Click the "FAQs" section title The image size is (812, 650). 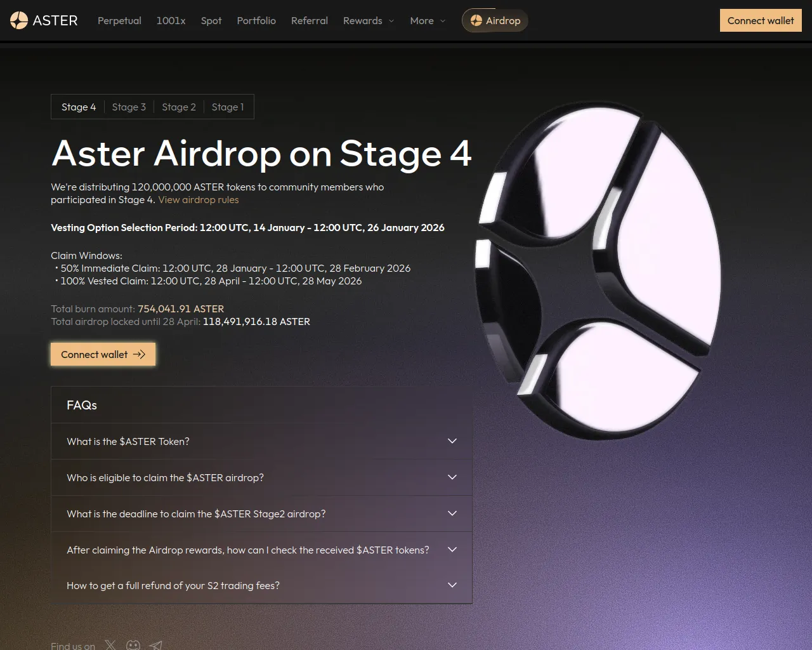82,405
